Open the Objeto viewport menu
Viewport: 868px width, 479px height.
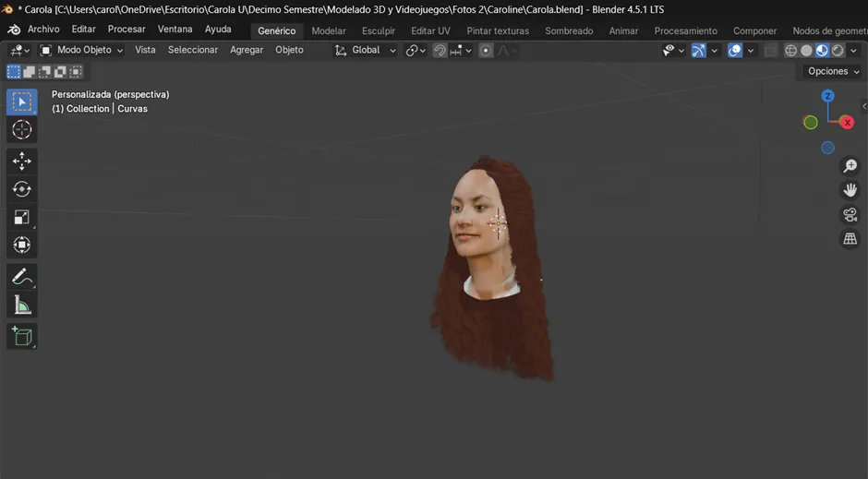coord(289,51)
